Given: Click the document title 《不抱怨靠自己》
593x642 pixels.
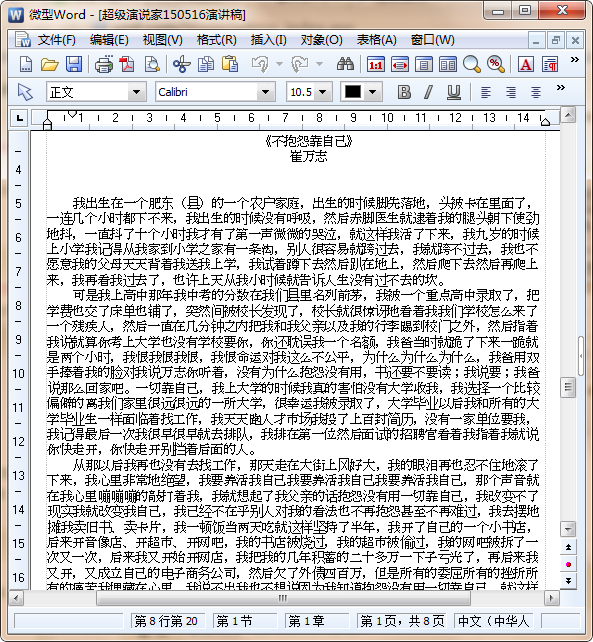Looking at the screenshot, I should tap(308, 141).
